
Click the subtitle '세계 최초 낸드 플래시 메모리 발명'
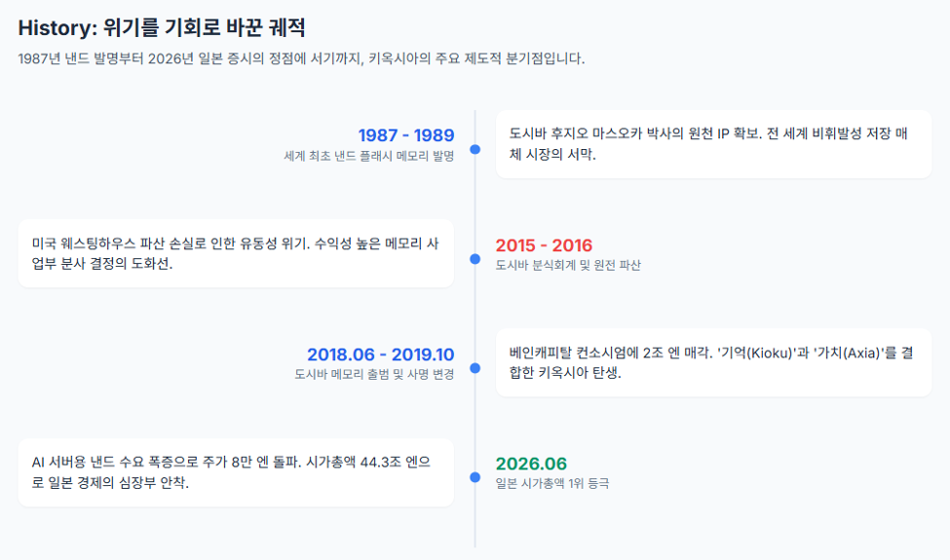coord(369,156)
